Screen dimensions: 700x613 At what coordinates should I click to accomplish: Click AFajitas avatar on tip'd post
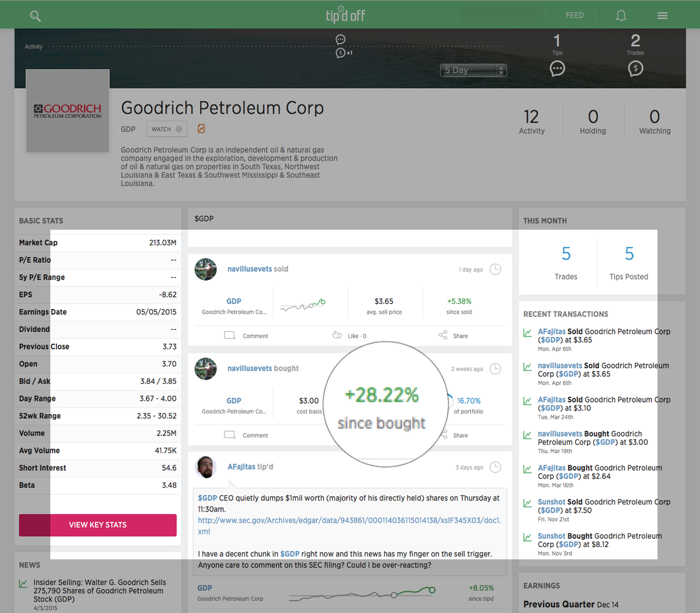coord(205,467)
